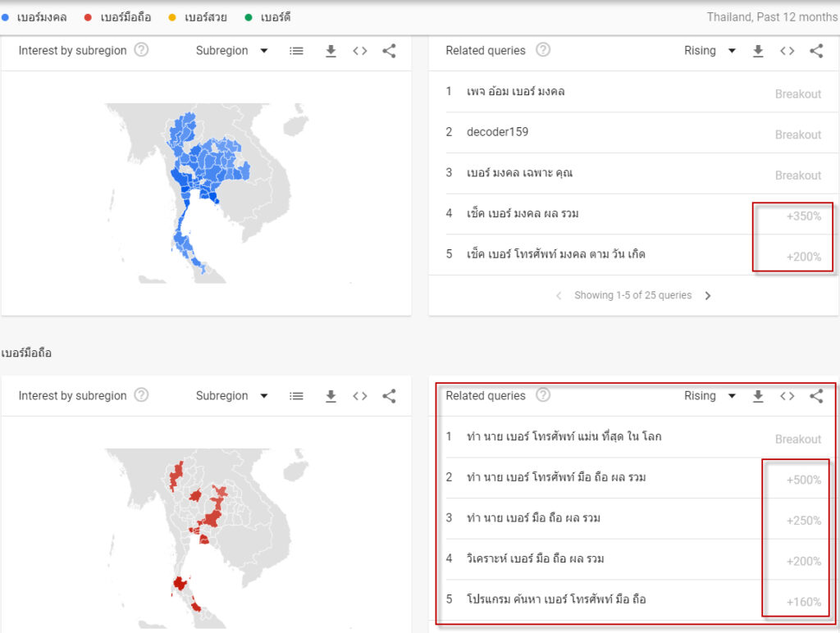Image resolution: width=840 pixels, height=633 pixels.
Task: Download blue map subregion data as CSV
Action: tap(331, 51)
